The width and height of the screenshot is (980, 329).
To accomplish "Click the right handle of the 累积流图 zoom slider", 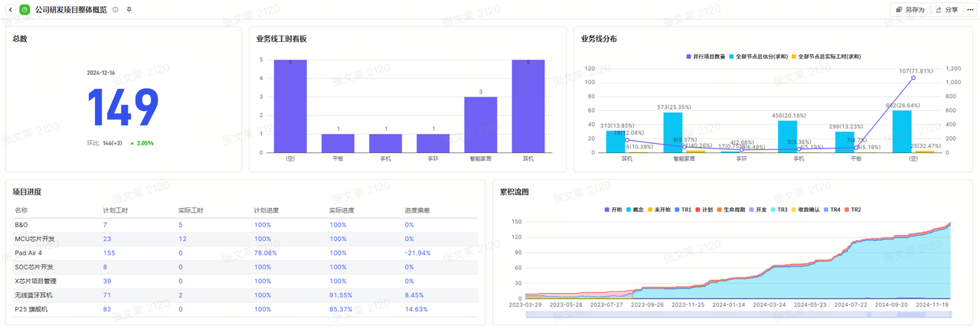I will (950, 313).
